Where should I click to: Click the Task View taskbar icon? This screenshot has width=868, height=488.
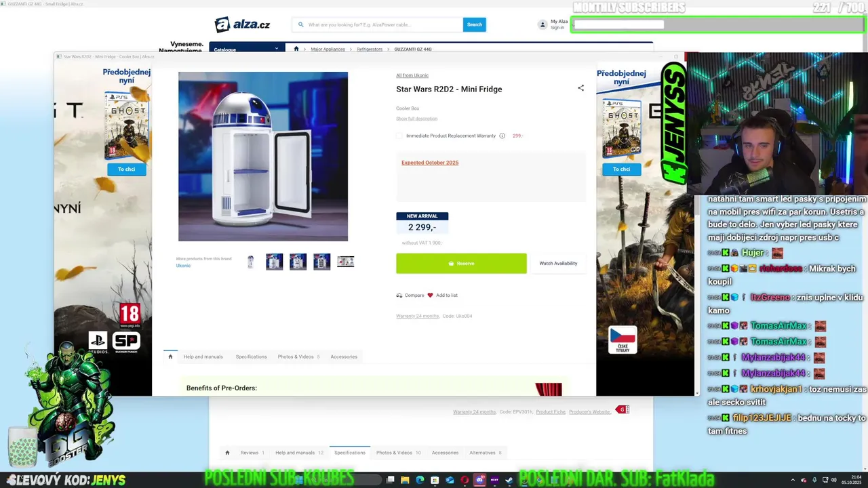391,480
